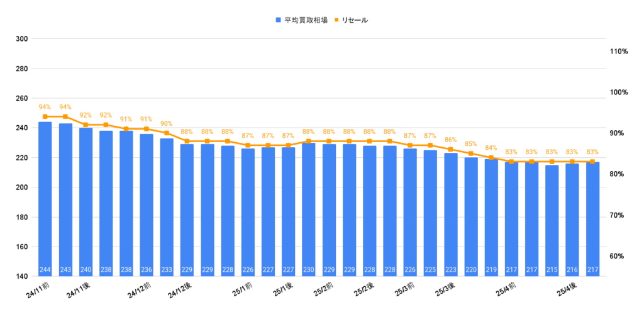Screen dimensions: 644x312
Task: Click the 25/1後 x-axis label
Action: pyautogui.click(x=282, y=289)
